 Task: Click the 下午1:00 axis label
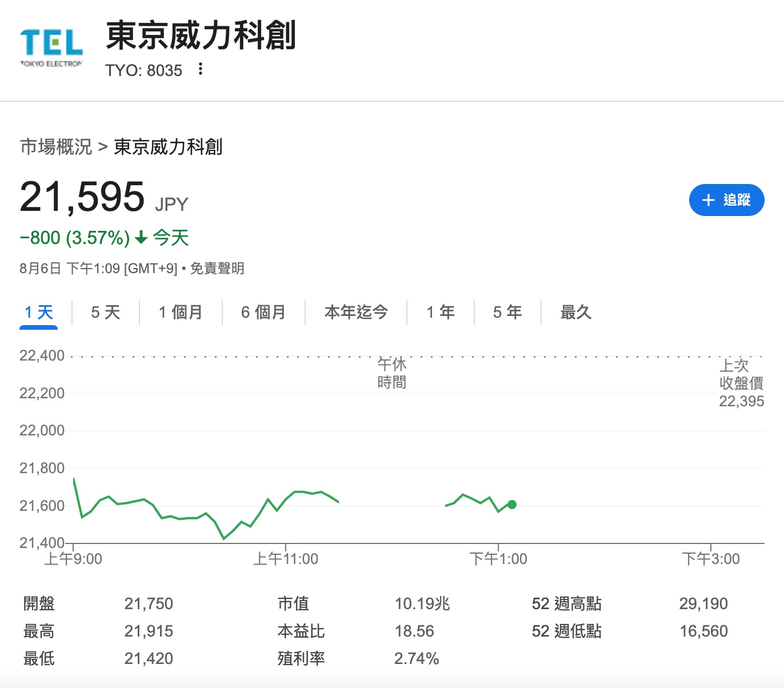(x=498, y=559)
